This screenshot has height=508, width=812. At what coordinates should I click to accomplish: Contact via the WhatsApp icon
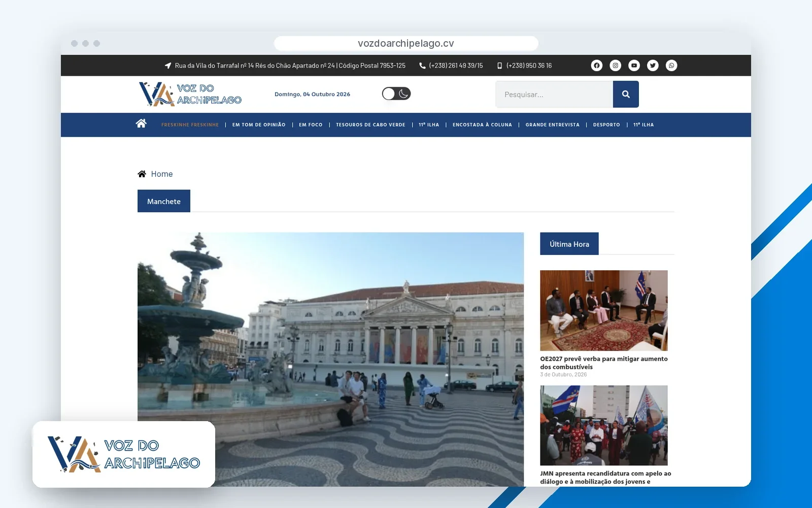click(671, 66)
